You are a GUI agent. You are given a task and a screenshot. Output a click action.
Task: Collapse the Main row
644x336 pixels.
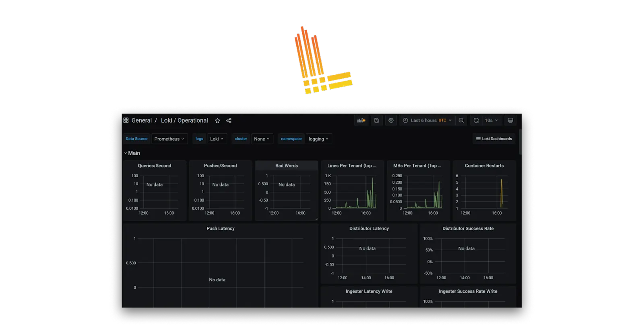tap(132, 153)
